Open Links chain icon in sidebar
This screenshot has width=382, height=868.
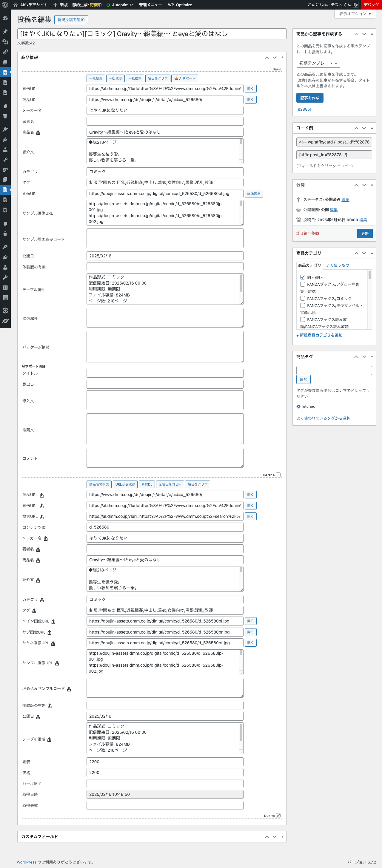click(5, 52)
